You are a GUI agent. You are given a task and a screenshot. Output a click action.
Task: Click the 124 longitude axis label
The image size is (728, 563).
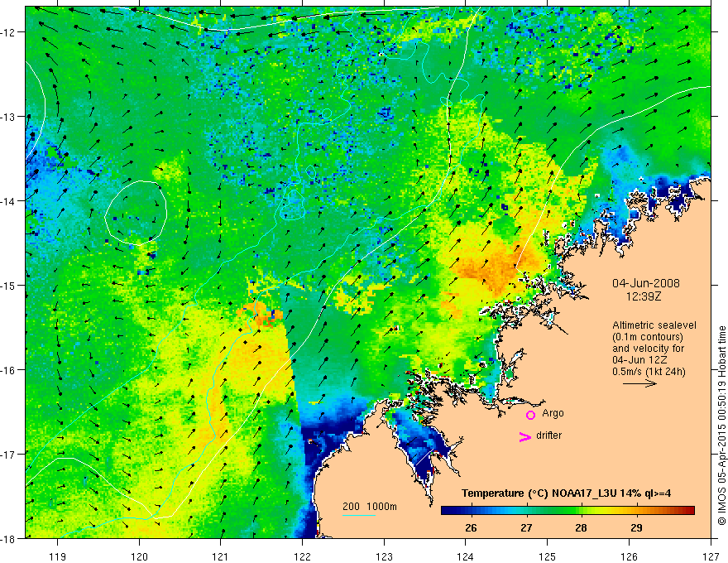point(466,556)
